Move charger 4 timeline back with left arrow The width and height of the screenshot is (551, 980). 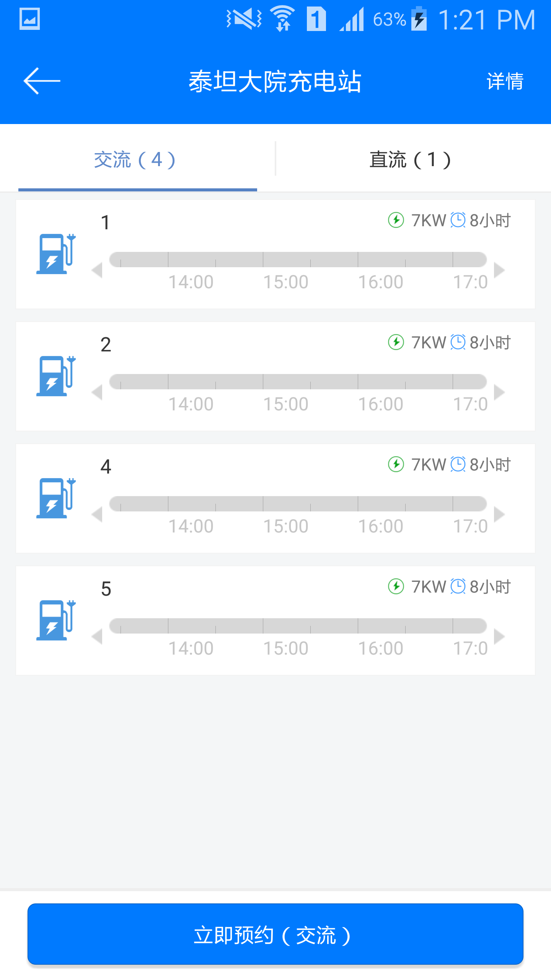point(97,514)
